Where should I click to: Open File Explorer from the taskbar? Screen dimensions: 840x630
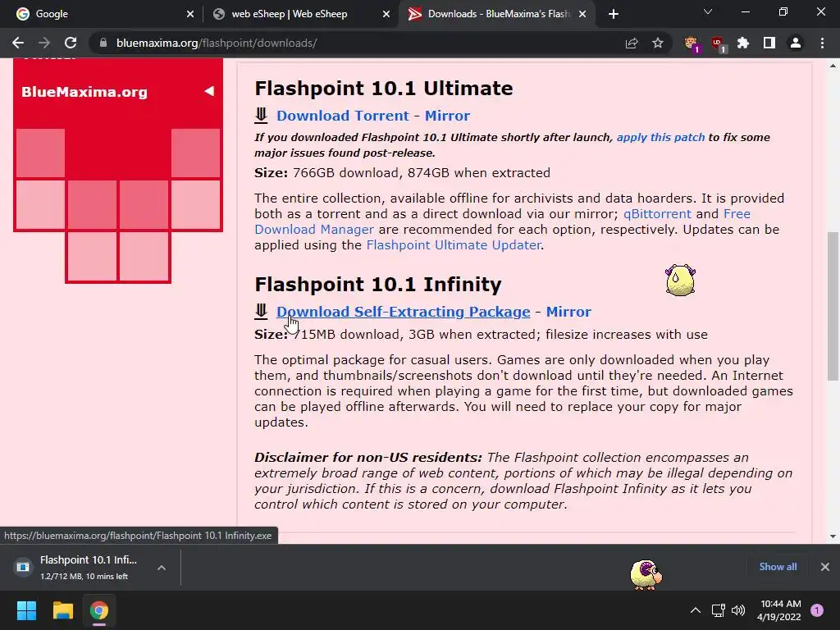coord(62,610)
